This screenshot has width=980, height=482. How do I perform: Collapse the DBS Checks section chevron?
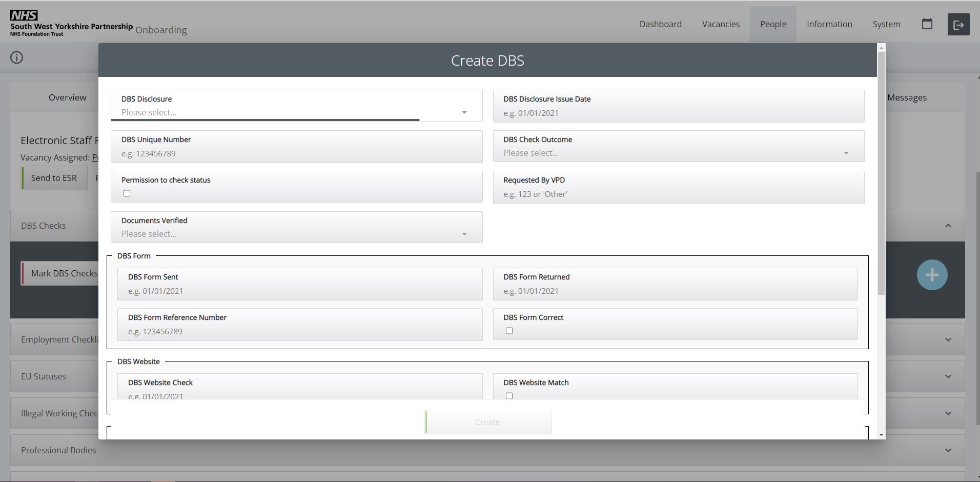coord(948,226)
